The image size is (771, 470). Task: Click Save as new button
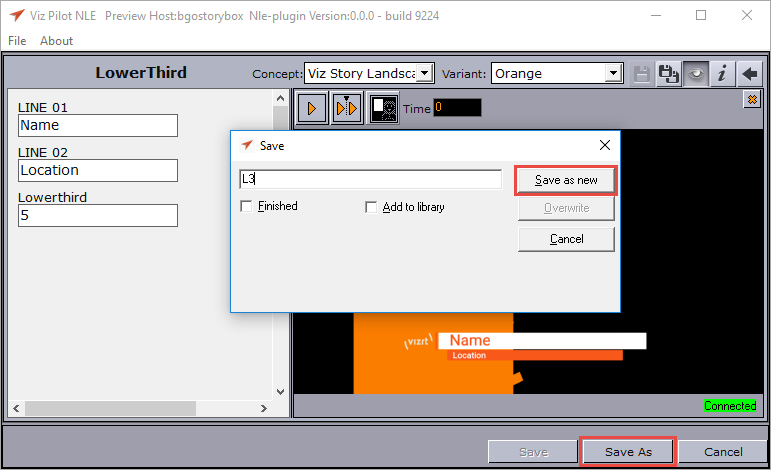tap(566, 180)
